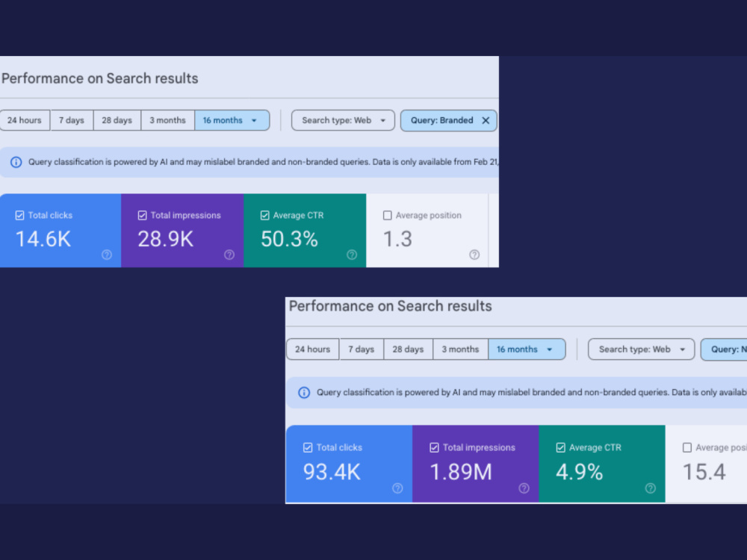
Task: Click lower panel Performance on Search results heading
Action: coord(390,306)
